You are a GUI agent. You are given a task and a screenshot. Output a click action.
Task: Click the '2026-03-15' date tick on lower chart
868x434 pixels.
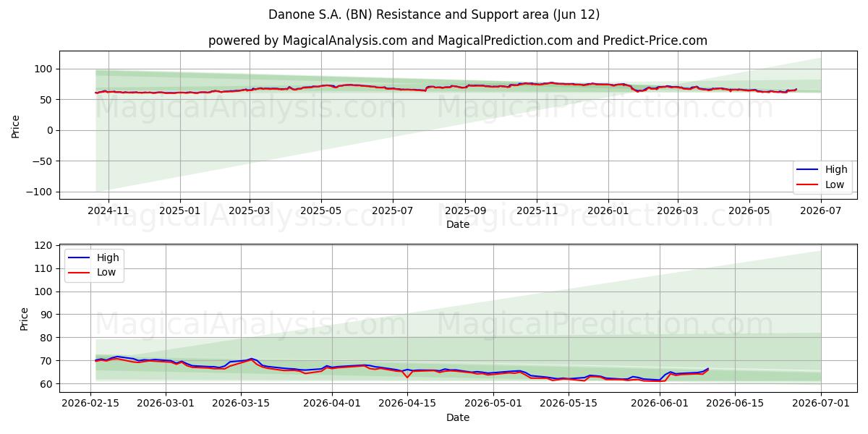coord(241,403)
